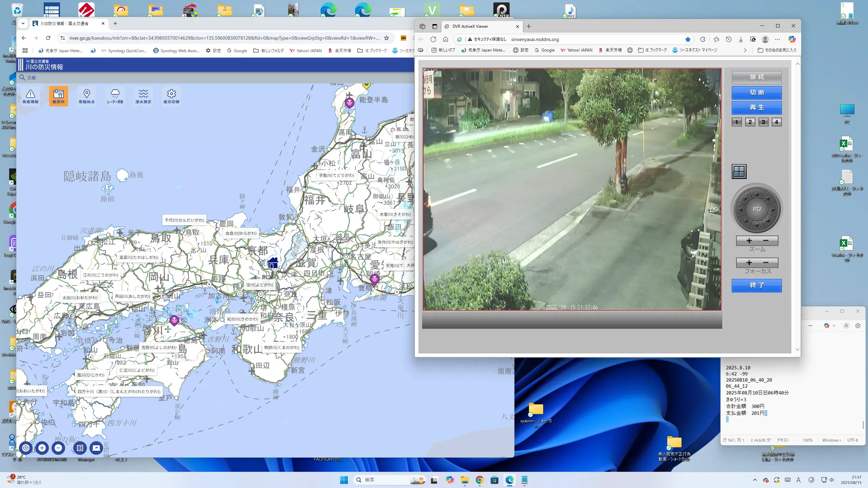Open the その他のお気に入り bookmarks folder
Viewport: 868px width, 488px height.
click(777, 50)
